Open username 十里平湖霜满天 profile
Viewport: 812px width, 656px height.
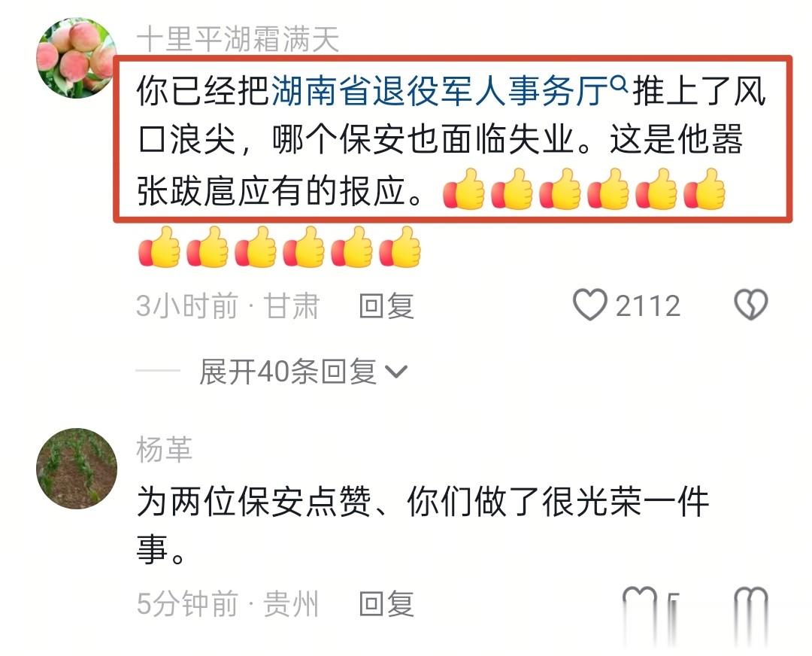point(238,39)
